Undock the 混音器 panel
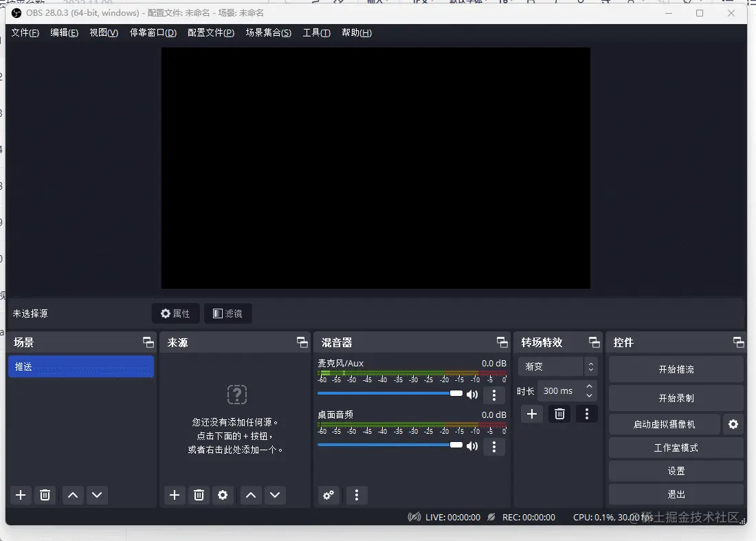The height and width of the screenshot is (541, 756). click(x=502, y=342)
